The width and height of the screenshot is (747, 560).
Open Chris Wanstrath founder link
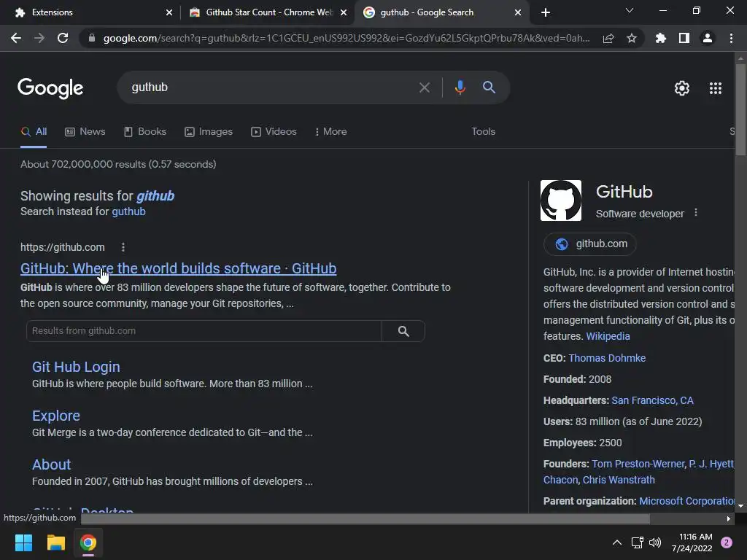tap(619, 480)
